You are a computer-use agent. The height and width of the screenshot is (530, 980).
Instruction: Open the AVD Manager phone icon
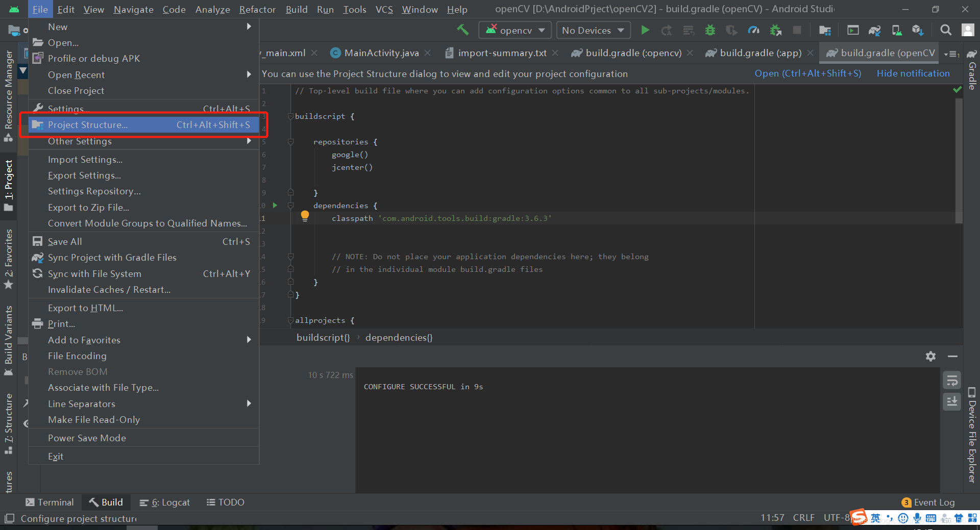(897, 30)
